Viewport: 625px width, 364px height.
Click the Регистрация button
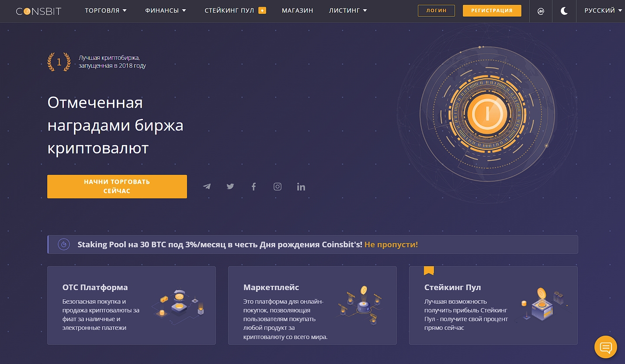[492, 10]
